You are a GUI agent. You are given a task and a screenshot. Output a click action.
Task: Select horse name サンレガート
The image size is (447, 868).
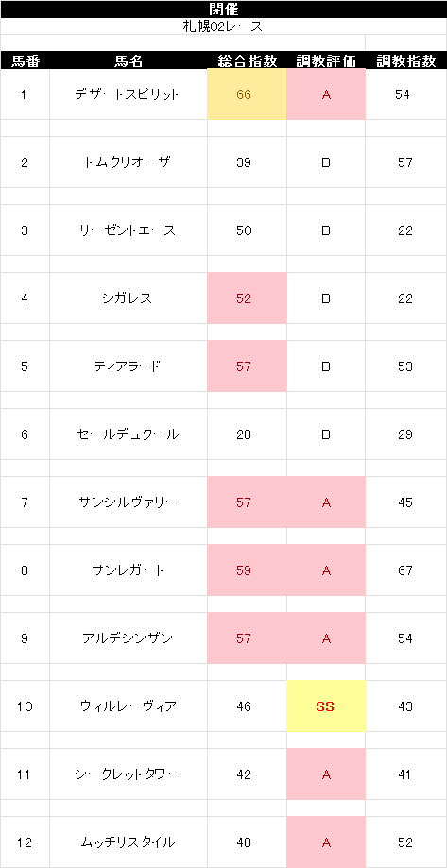click(129, 570)
